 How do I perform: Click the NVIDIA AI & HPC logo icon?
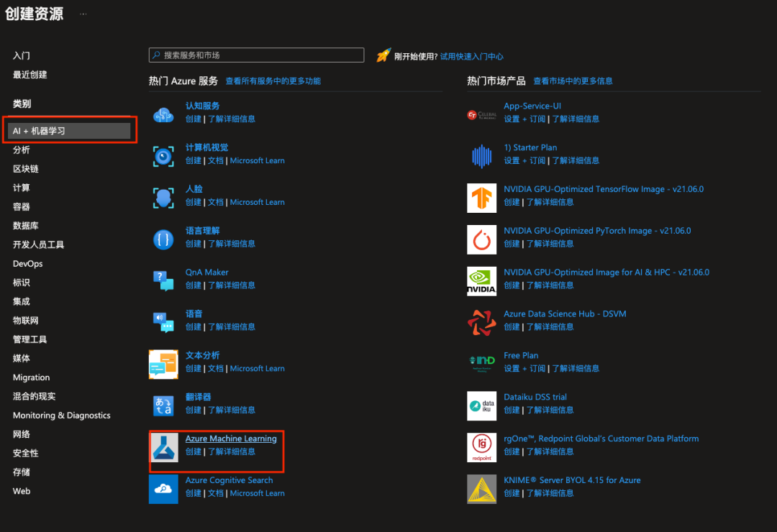point(481,281)
